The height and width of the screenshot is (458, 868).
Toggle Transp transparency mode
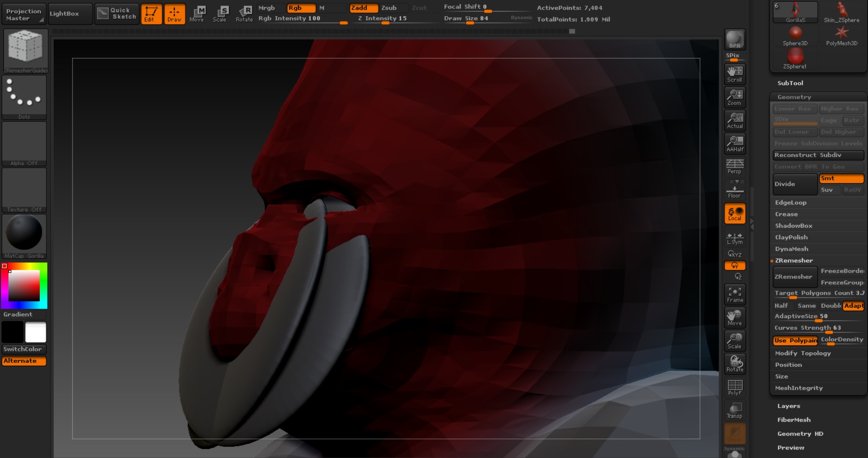tap(735, 410)
